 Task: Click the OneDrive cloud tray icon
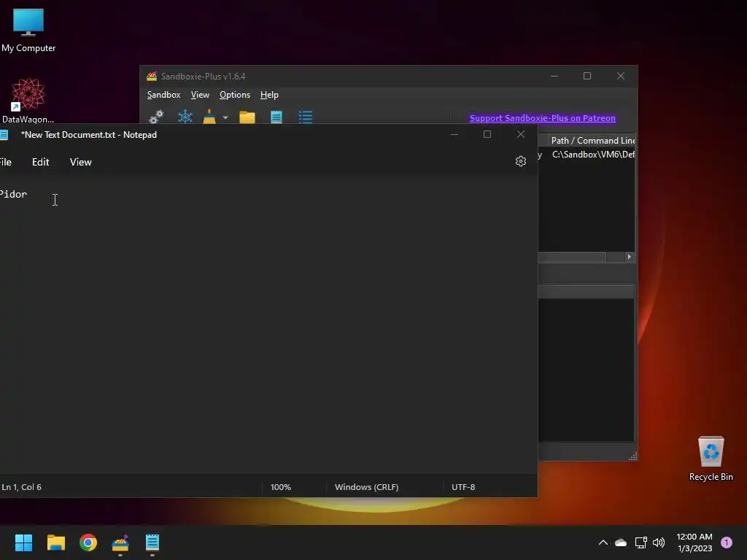(621, 542)
